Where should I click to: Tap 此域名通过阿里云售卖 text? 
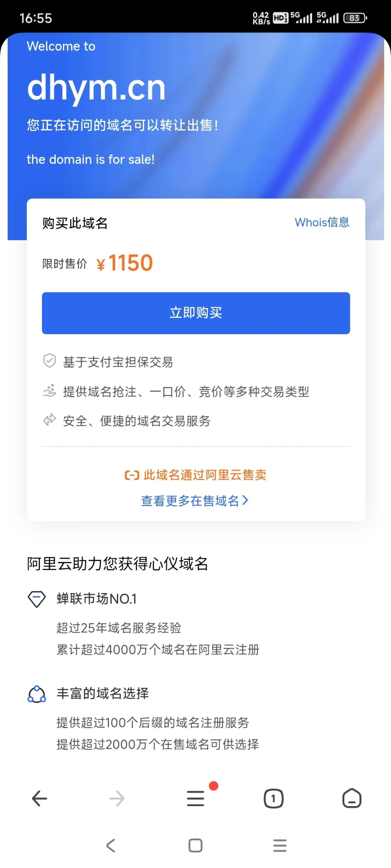(205, 475)
